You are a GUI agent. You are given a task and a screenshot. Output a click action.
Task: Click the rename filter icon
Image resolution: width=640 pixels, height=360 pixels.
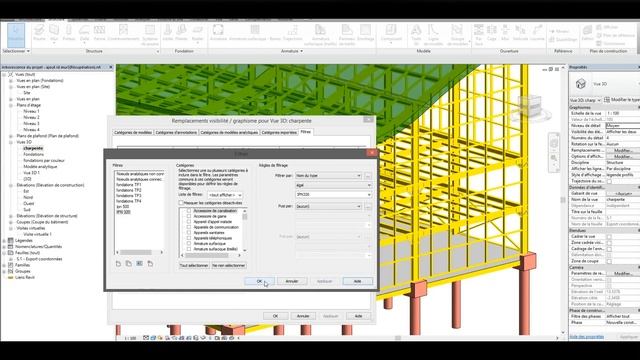click(139, 264)
